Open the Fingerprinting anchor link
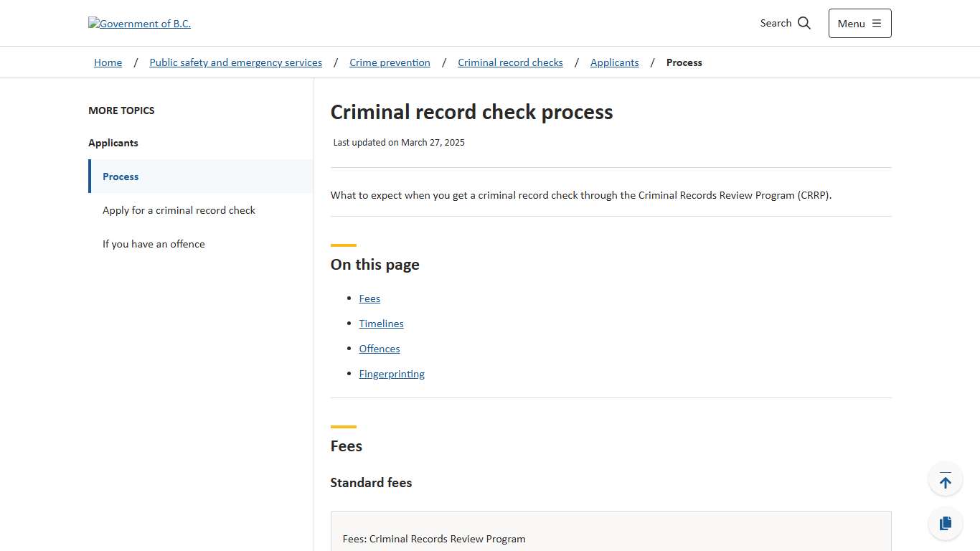The image size is (980, 551). [x=392, y=373]
